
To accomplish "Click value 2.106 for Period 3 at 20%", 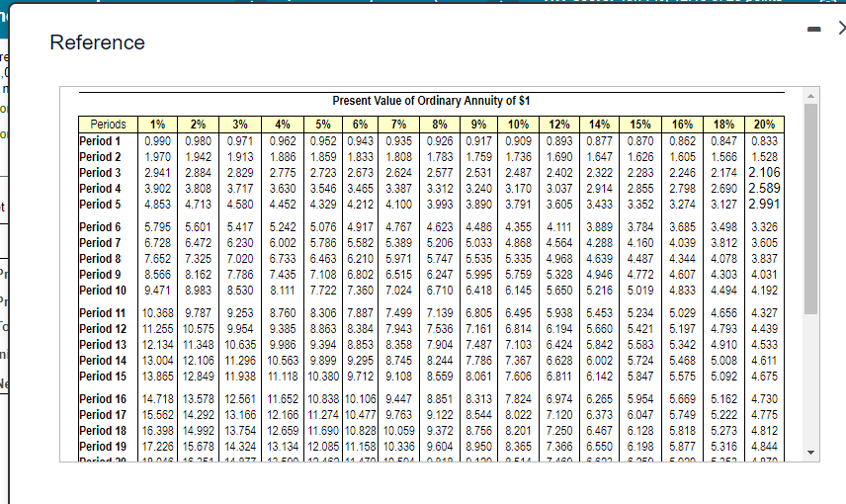I will click(x=764, y=172).
